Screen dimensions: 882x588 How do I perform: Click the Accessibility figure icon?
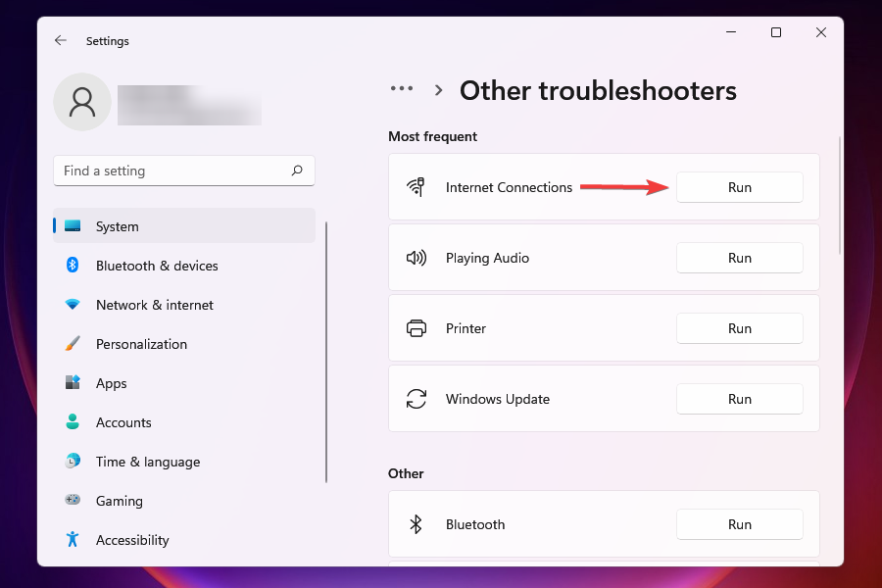click(73, 539)
